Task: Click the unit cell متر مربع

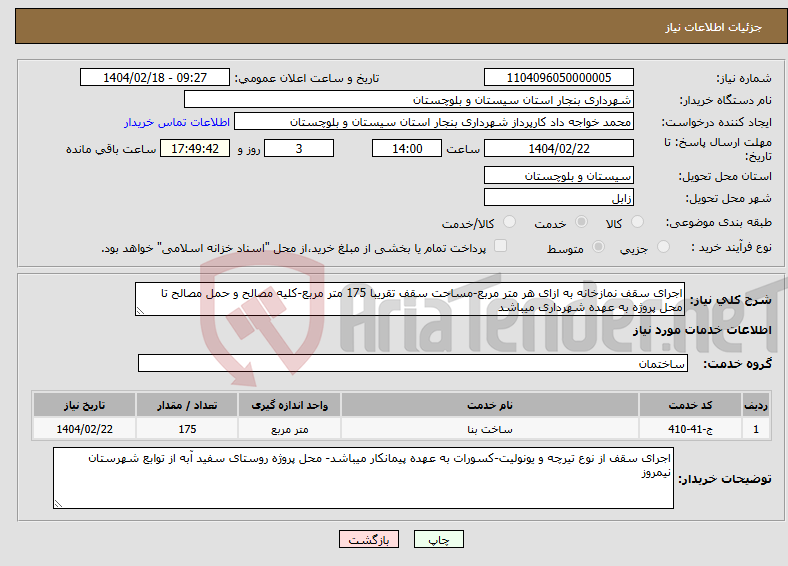Action: point(289,429)
